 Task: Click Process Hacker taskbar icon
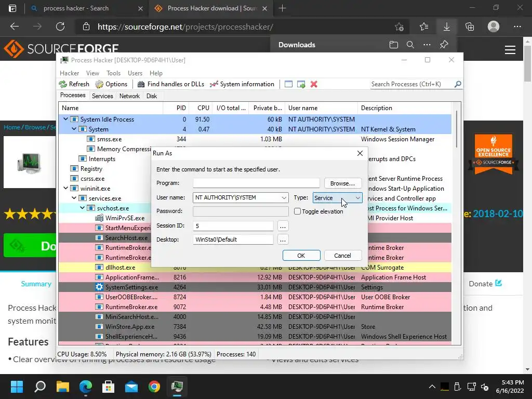(177, 387)
